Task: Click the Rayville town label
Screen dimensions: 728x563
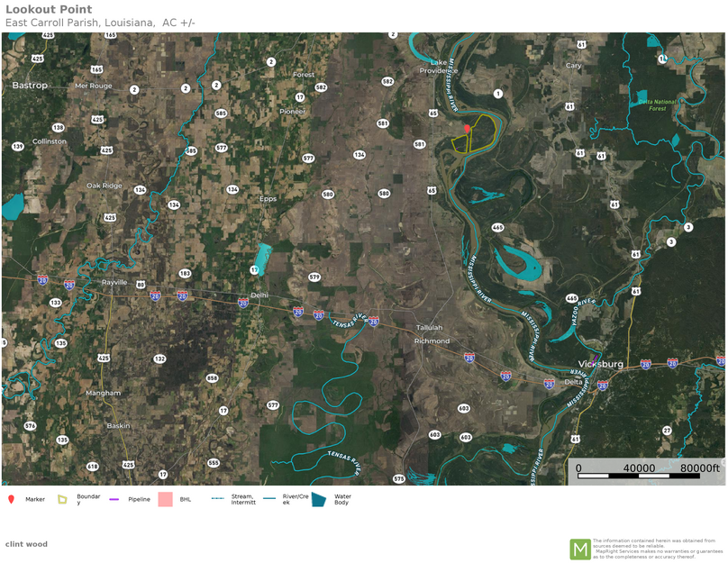Action: pos(114,282)
